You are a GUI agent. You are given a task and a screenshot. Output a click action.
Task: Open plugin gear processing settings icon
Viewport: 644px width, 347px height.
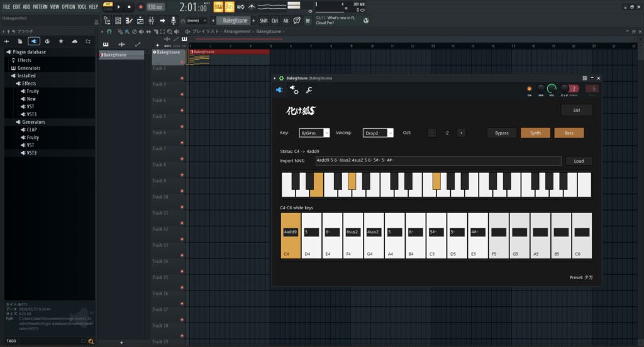click(294, 89)
